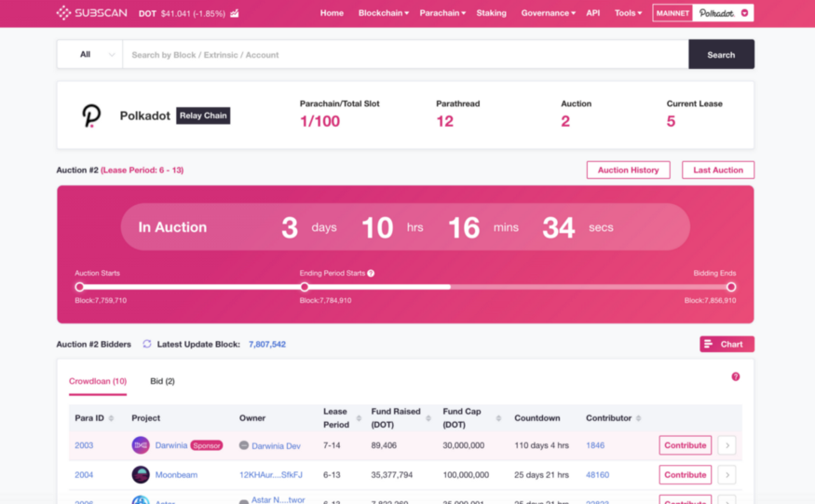Click the Ending Period Starts timeline marker
This screenshot has height=504, width=815.
305,287
